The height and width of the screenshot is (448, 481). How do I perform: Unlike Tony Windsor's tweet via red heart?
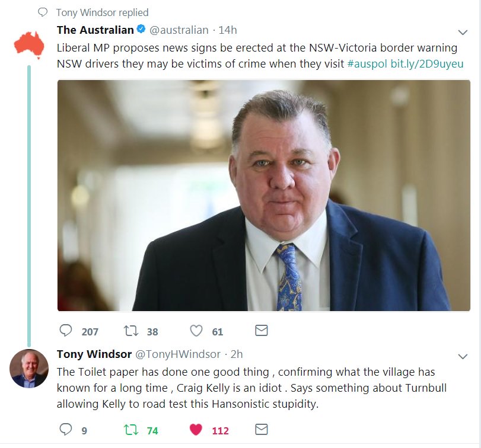click(x=196, y=430)
